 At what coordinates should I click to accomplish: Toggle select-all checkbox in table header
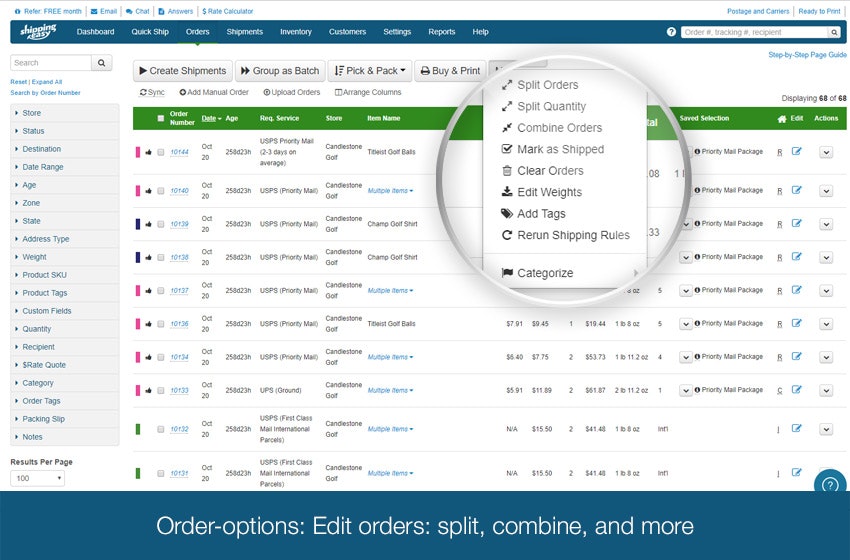pos(160,118)
